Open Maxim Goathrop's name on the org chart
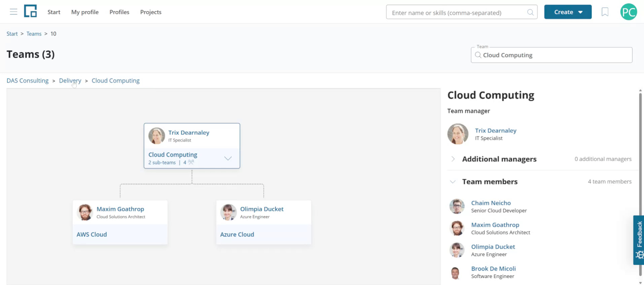This screenshot has width=644, height=285. 120,209
